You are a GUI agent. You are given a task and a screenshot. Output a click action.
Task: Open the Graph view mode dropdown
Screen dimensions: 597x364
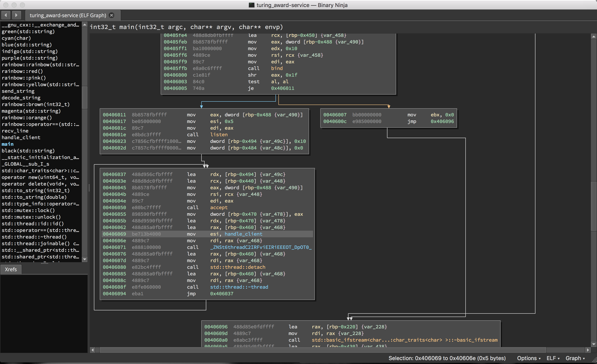tap(575, 358)
